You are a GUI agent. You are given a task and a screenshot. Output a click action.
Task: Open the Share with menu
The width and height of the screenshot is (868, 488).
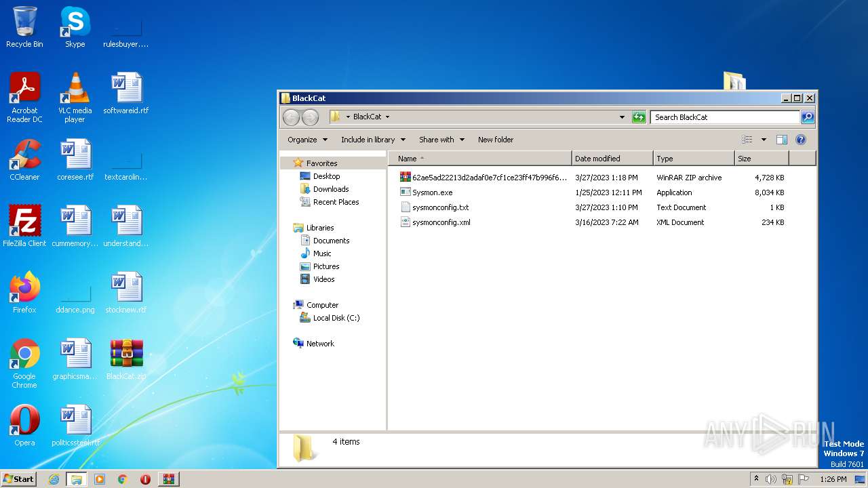point(441,140)
